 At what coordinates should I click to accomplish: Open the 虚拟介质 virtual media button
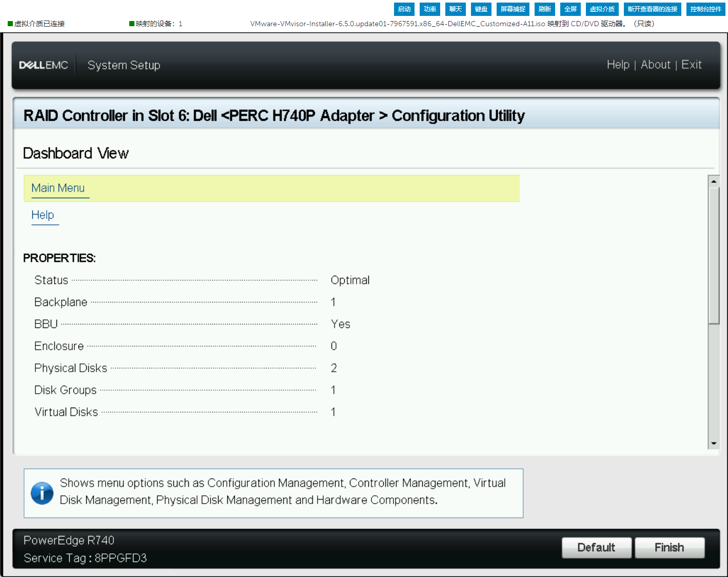[602, 9]
